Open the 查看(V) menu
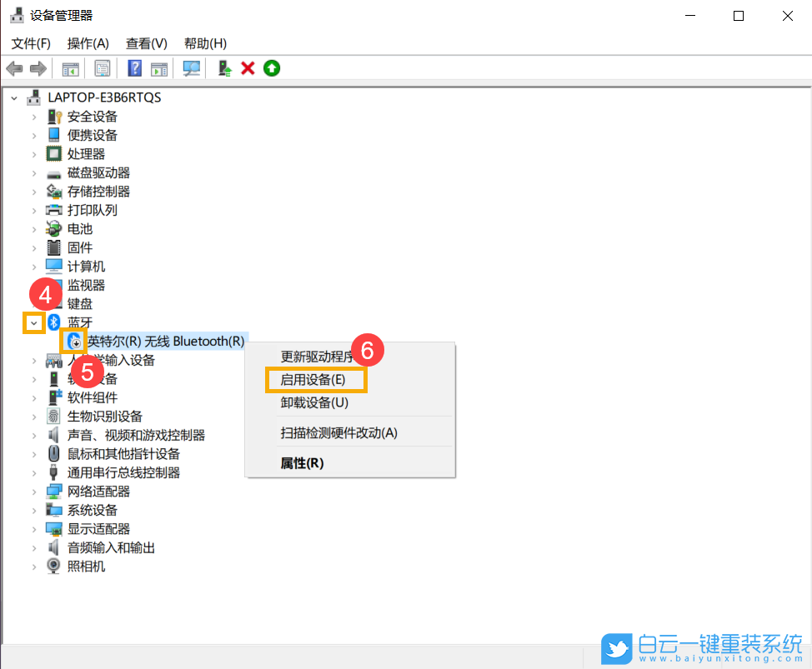The height and width of the screenshot is (669, 812). (147, 42)
